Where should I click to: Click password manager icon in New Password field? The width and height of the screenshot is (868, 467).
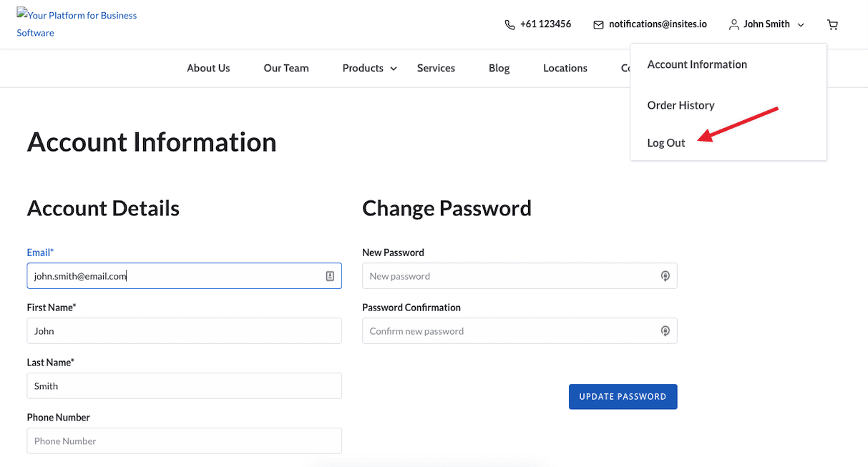point(665,276)
